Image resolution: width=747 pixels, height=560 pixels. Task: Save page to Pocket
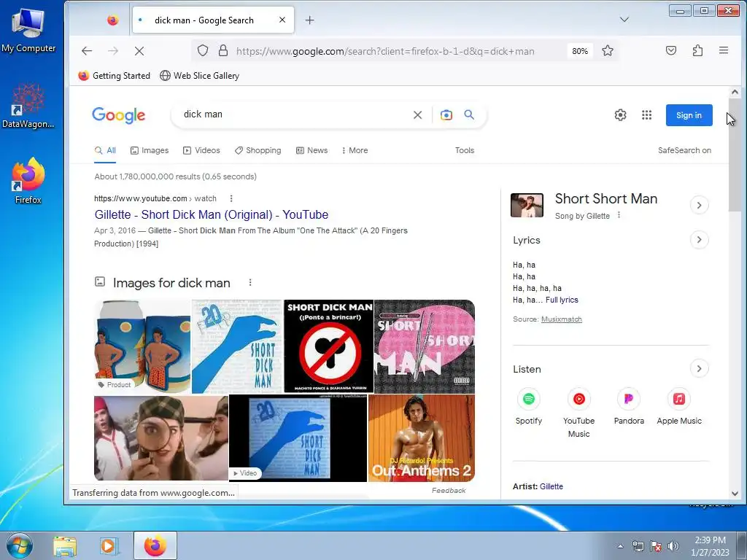coord(671,50)
